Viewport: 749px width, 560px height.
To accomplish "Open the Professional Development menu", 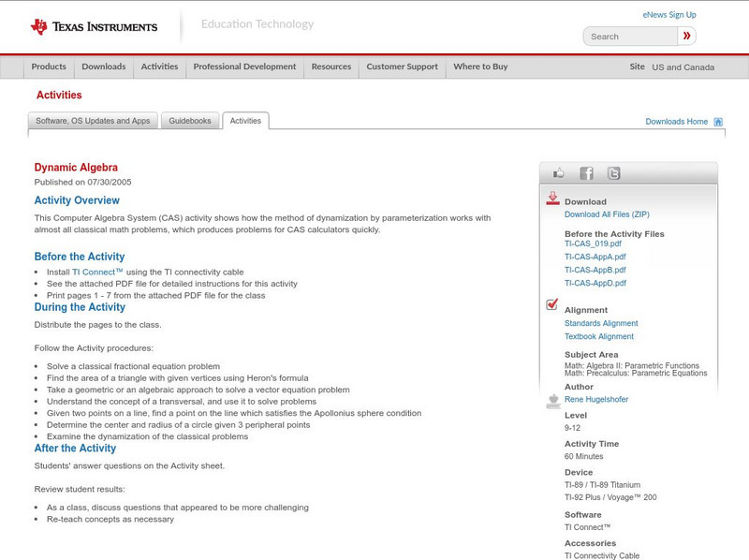I will [244, 66].
